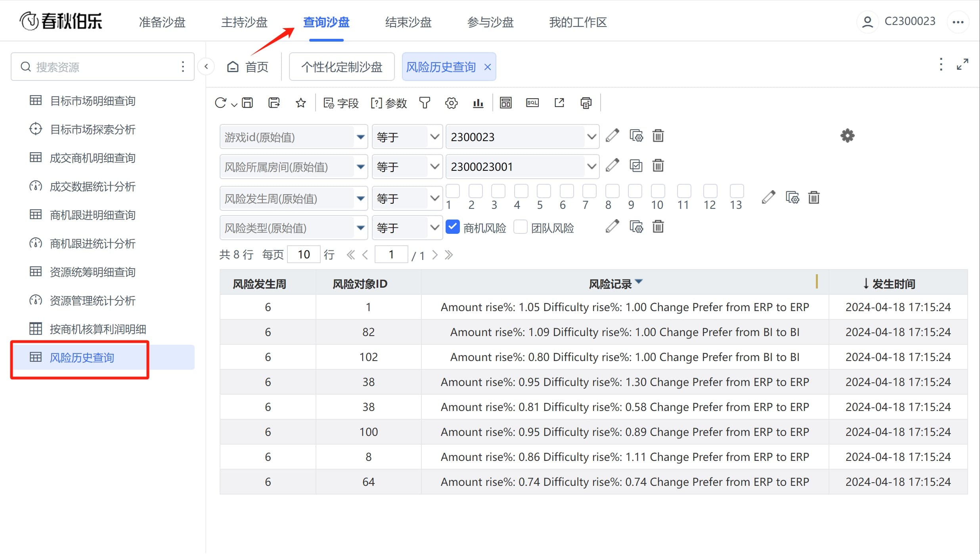Click the dark gear icon beside the filters
This screenshot has height=554, width=980.
(847, 136)
